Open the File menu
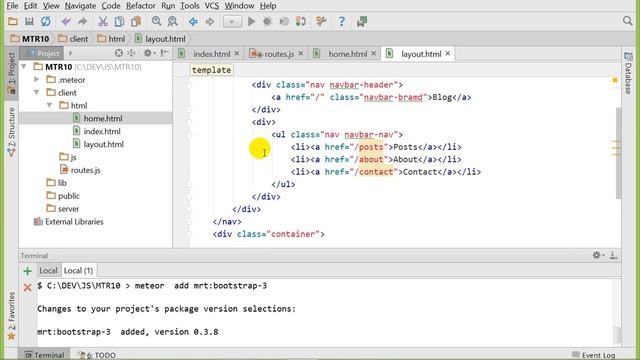 pyautogui.click(x=12, y=6)
